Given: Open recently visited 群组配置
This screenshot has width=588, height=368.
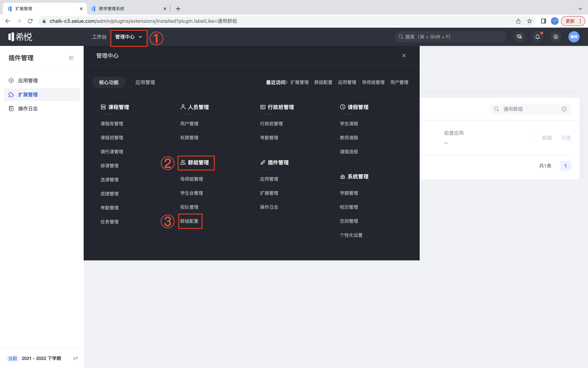Looking at the screenshot, I should (x=323, y=82).
